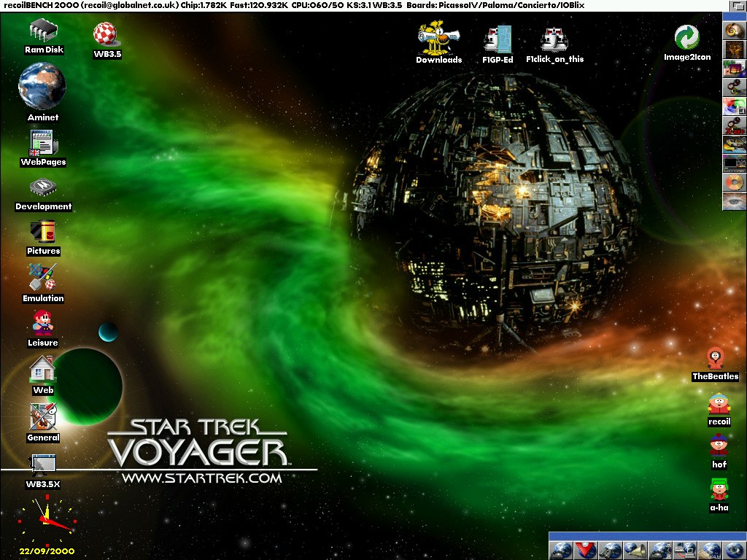Select the Web house icon
This screenshot has height=560, width=747.
point(43,369)
